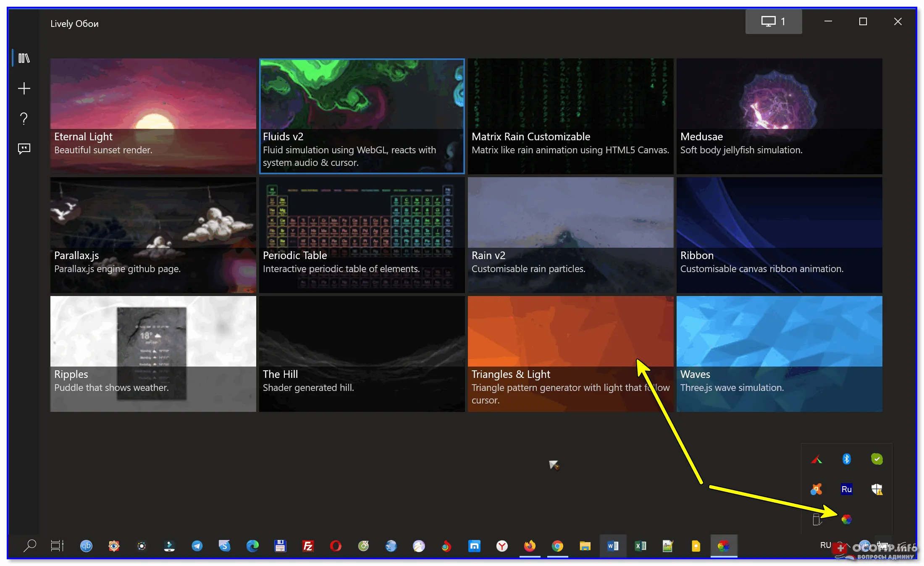Switch to Word on the taskbar
This screenshot has width=924, height=566.
(613, 546)
